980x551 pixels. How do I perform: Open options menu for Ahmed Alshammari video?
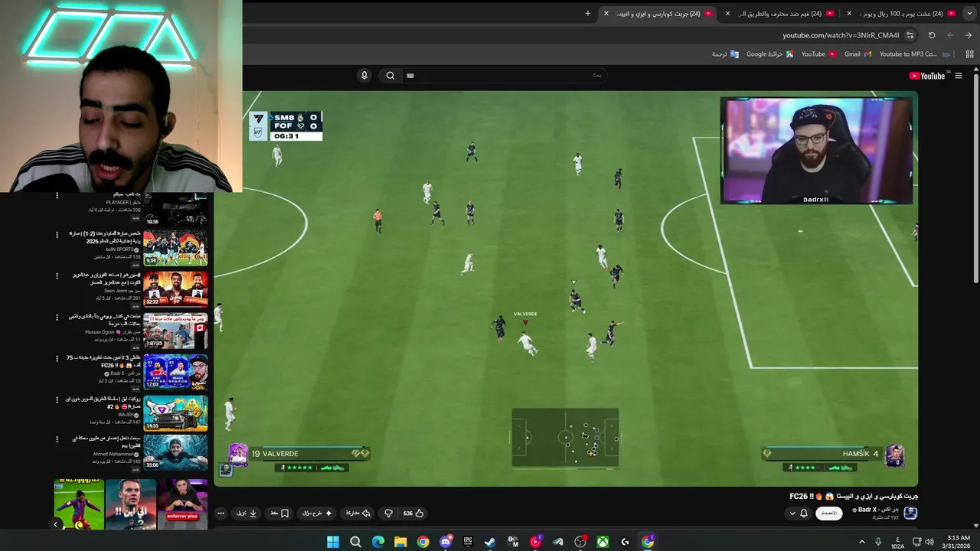[57, 440]
